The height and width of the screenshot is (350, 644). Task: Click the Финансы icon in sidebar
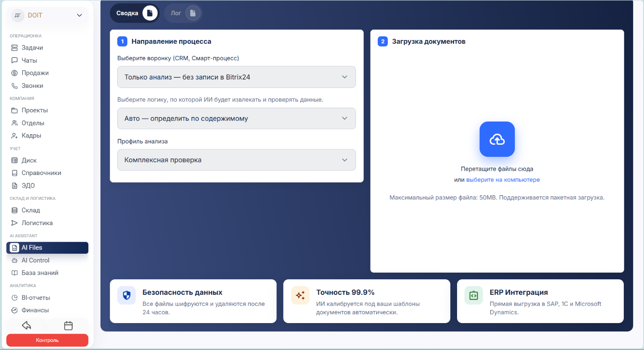pyautogui.click(x=14, y=310)
